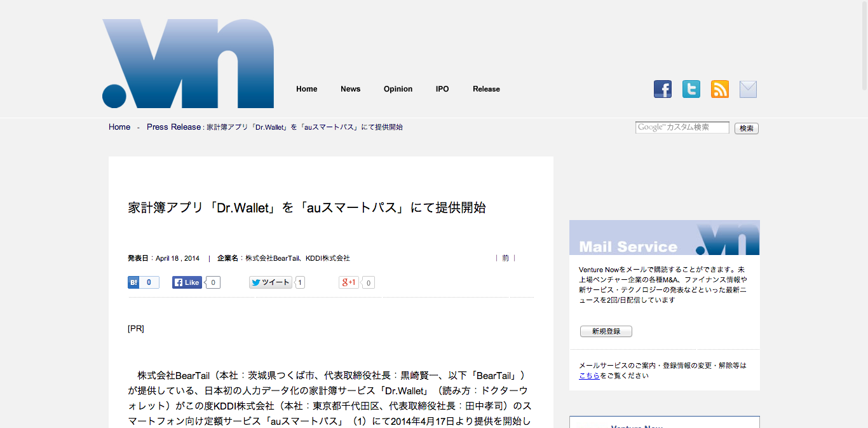Viewport: 868px width, 428px height.
Task: Click the Mail Service banner image
Action: (665, 237)
